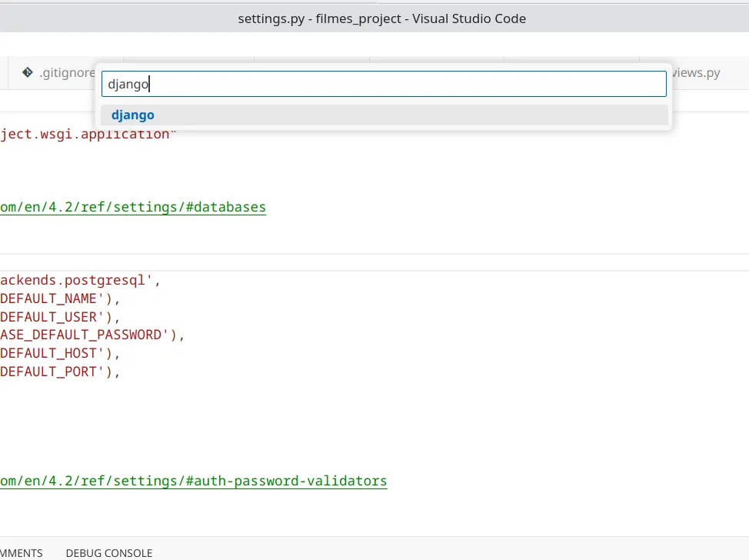This screenshot has height=560, width=749.
Task: Place cursor on the backends.postgresql line
Action: pos(80,281)
